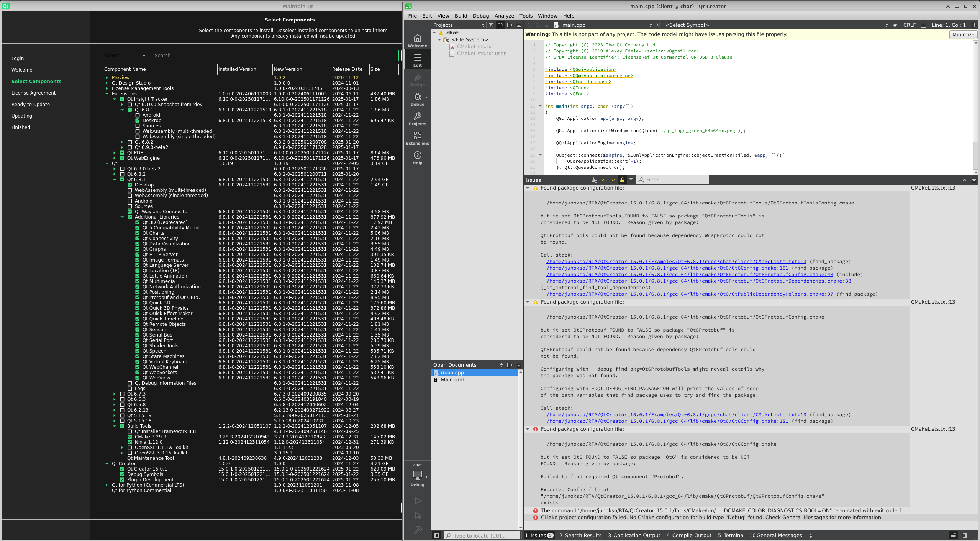Click the Minimize warning button
980x541 pixels.
pyautogui.click(x=963, y=34)
